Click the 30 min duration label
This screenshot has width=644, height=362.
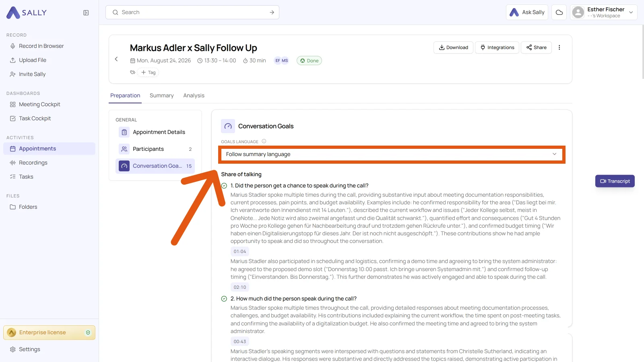[254, 61]
